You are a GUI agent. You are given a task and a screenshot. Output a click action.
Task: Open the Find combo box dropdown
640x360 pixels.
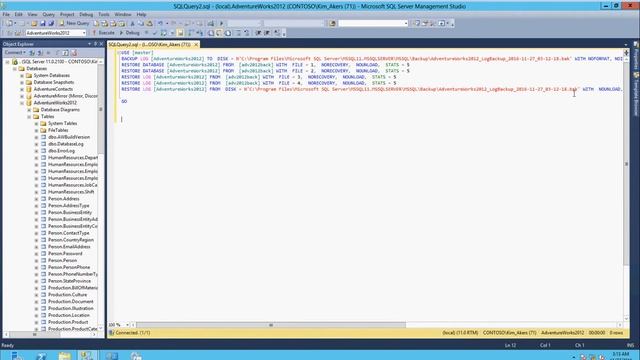(x=405, y=24)
